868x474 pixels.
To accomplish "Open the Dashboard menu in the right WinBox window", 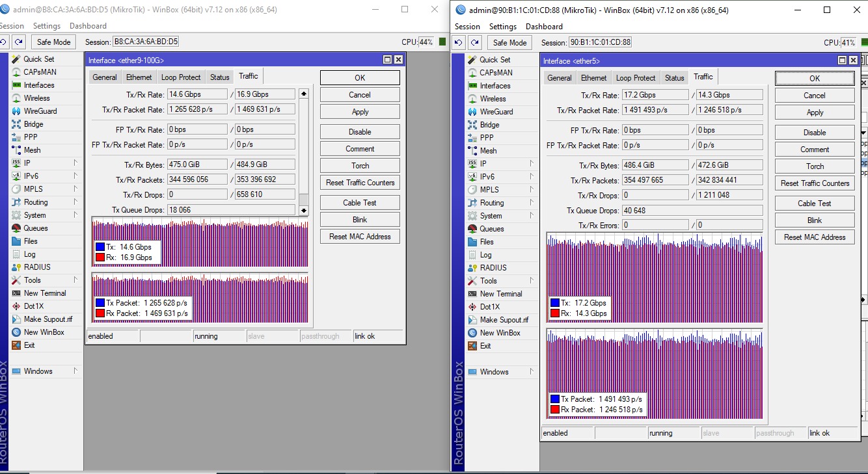I will (x=544, y=27).
